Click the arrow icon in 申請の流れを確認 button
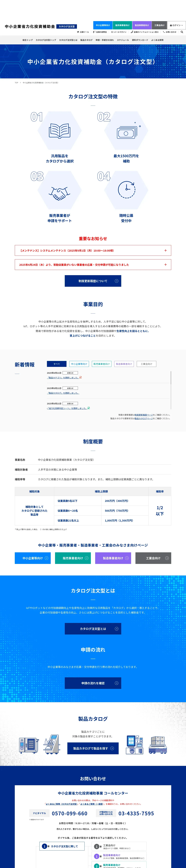This screenshot has width=186, height=868. tap(116, 683)
